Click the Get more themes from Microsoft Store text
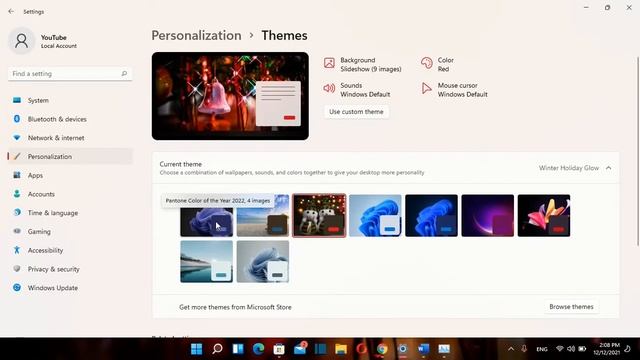The image size is (640, 360). click(235, 307)
